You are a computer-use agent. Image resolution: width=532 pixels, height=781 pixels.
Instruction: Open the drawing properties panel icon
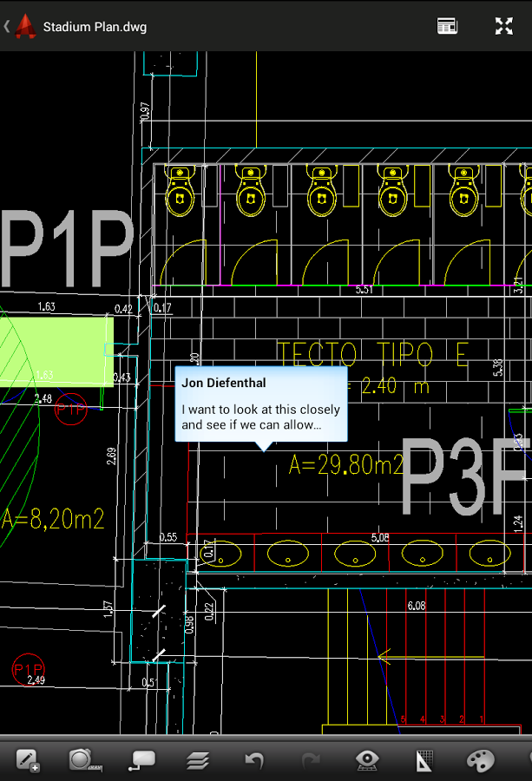coord(447,26)
